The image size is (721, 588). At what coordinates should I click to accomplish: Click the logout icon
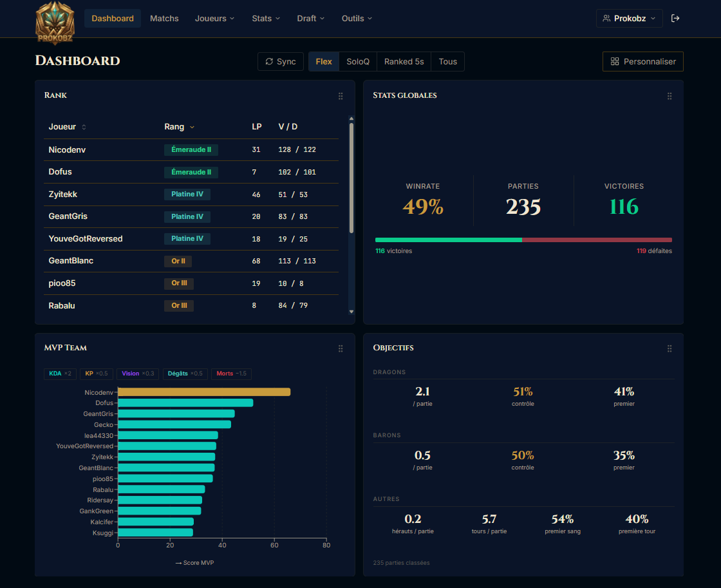click(x=675, y=19)
